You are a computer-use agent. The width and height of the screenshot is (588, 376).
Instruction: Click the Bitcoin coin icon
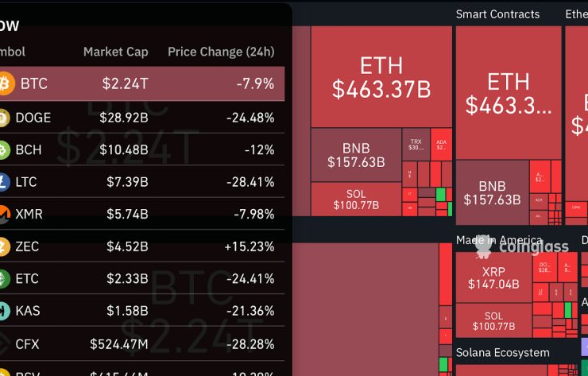5,83
